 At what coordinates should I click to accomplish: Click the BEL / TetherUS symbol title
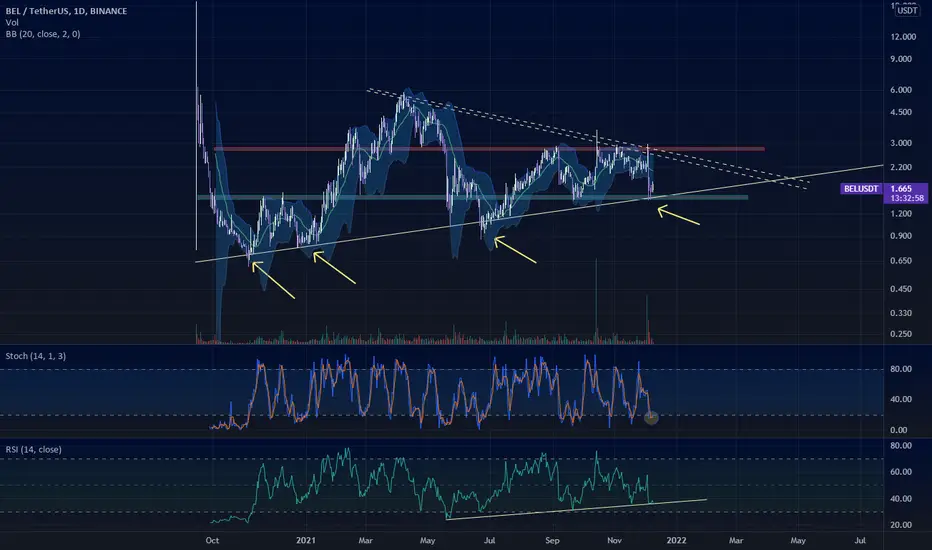coord(66,11)
